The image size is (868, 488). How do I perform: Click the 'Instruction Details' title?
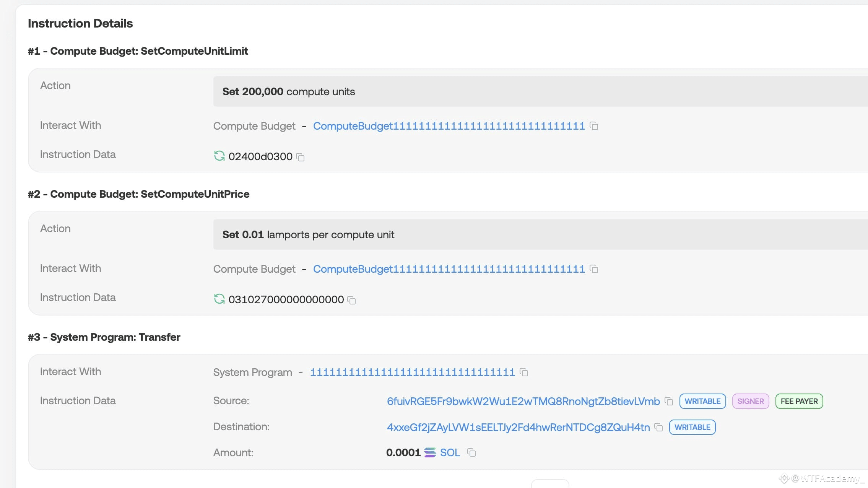click(80, 23)
